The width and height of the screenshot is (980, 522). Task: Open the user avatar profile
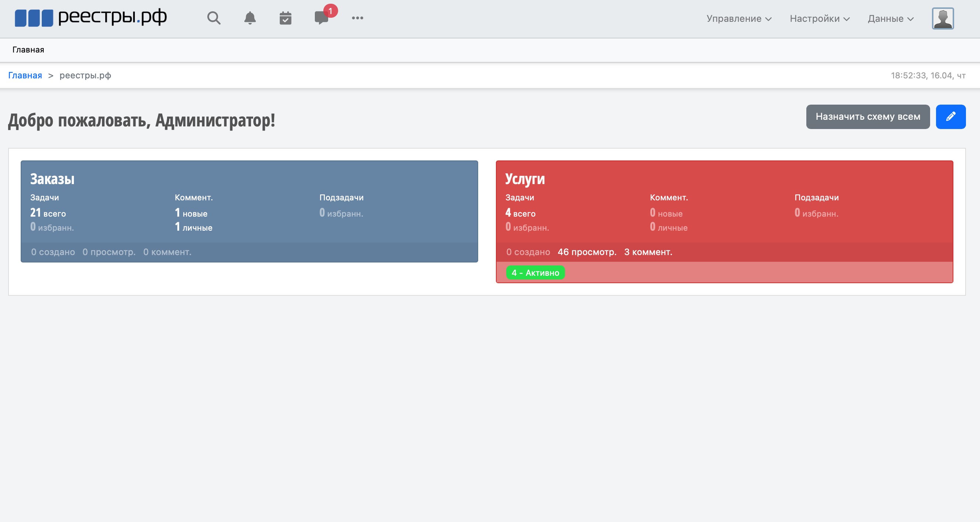coord(943,18)
